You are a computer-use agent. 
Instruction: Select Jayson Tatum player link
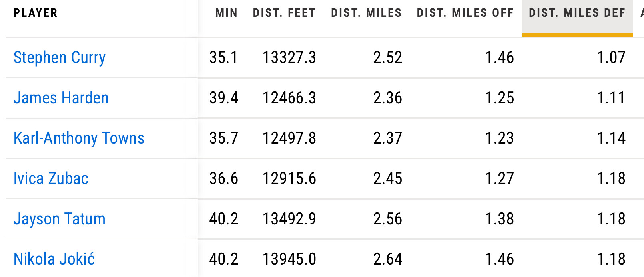click(x=59, y=219)
